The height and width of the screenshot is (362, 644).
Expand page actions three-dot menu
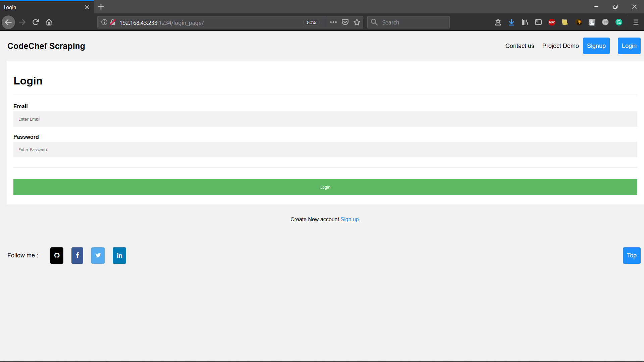[x=333, y=22]
